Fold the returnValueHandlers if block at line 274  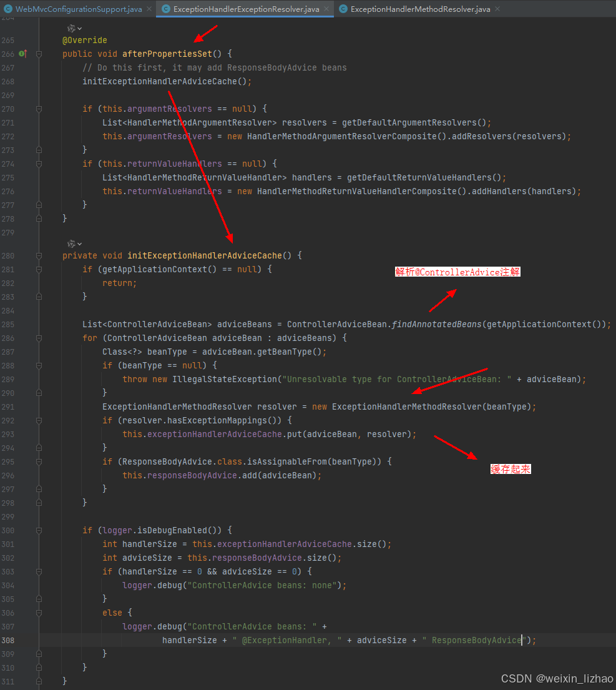(39, 164)
